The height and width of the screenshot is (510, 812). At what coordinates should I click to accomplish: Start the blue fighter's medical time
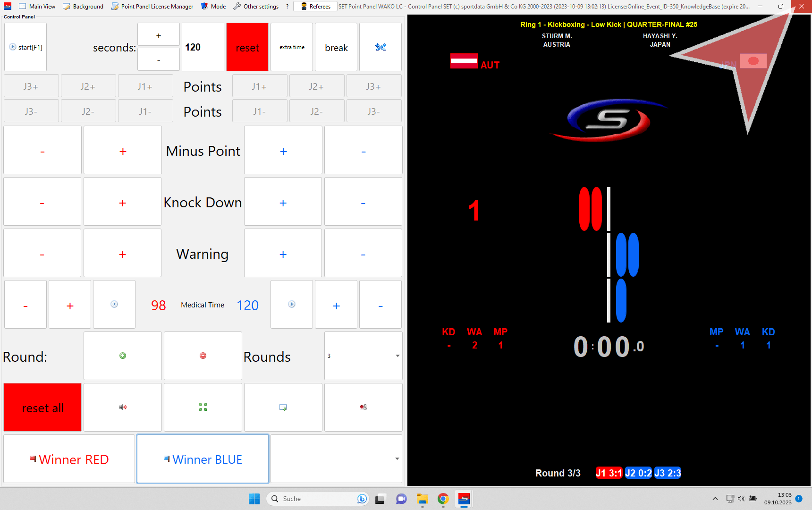coord(292,305)
